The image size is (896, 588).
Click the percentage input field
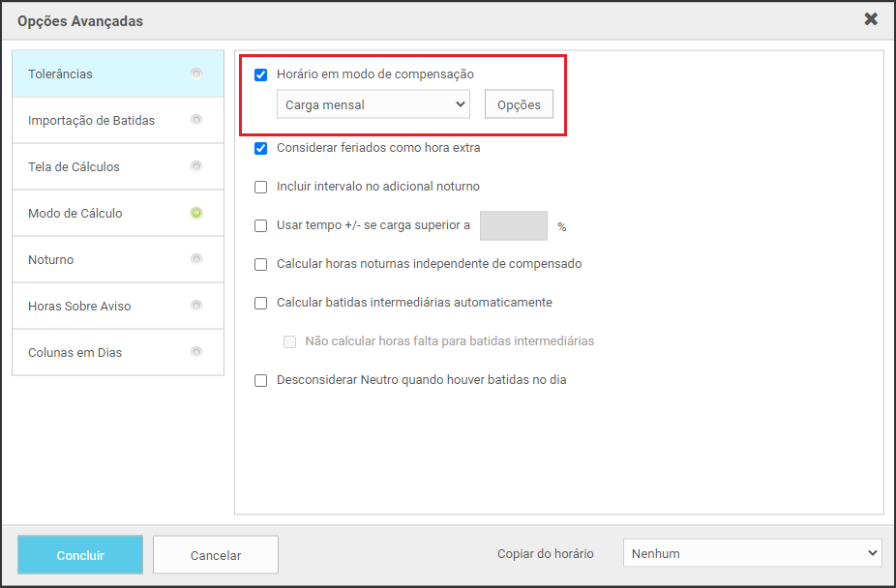[513, 226]
